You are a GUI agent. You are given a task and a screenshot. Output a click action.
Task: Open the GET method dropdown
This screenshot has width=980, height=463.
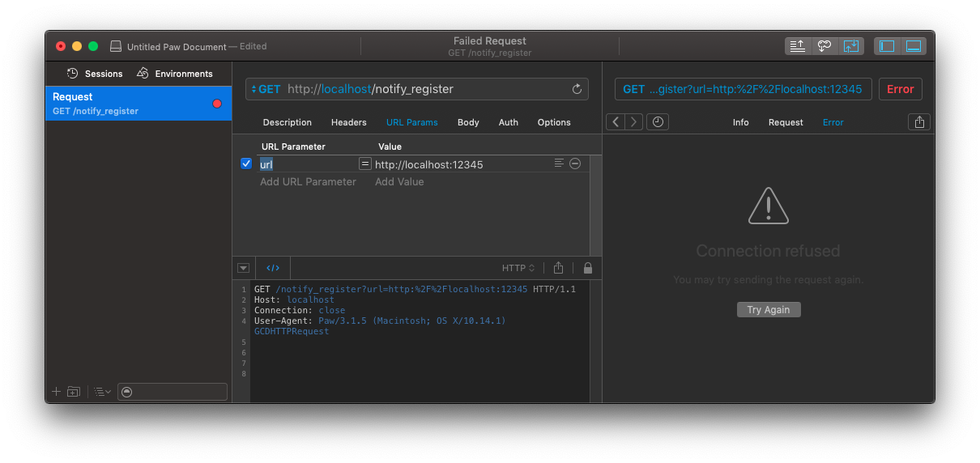pyautogui.click(x=266, y=89)
